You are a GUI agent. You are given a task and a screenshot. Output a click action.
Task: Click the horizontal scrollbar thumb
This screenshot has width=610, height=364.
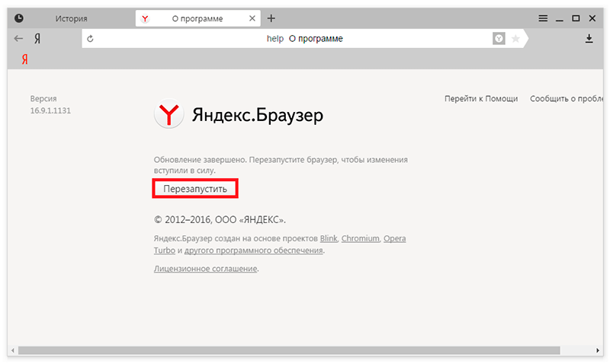pos(289,350)
